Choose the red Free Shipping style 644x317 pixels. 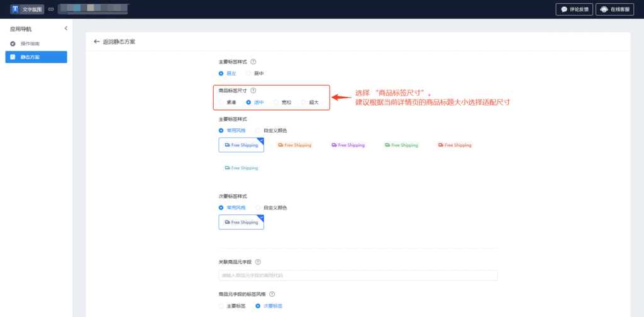(455, 145)
